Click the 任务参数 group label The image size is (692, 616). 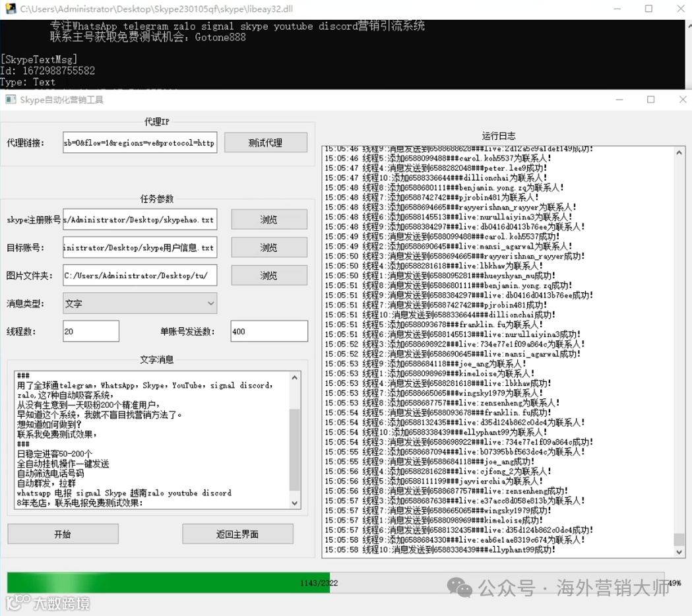point(157,199)
